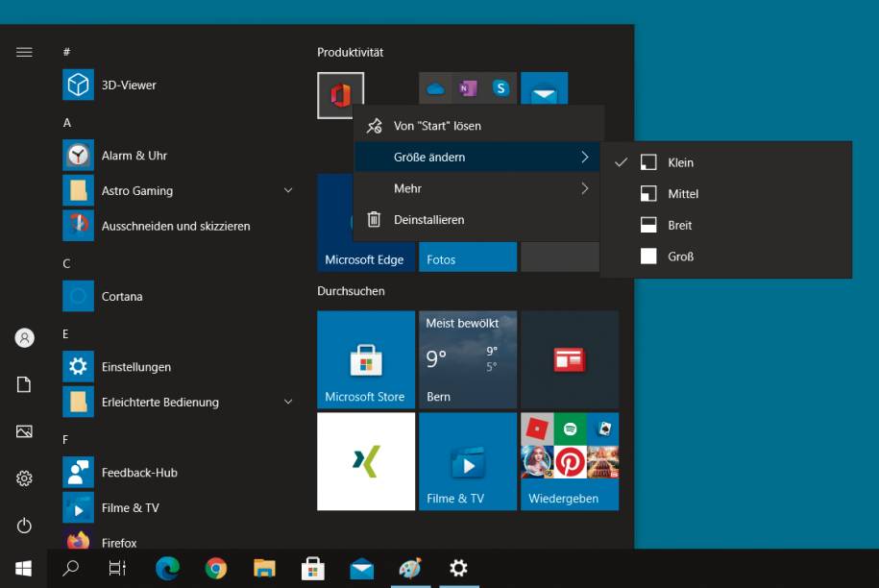Screen dimensions: 879x588
Task: Click the Erleichterte Bedienung folder entry
Action: pos(179,402)
